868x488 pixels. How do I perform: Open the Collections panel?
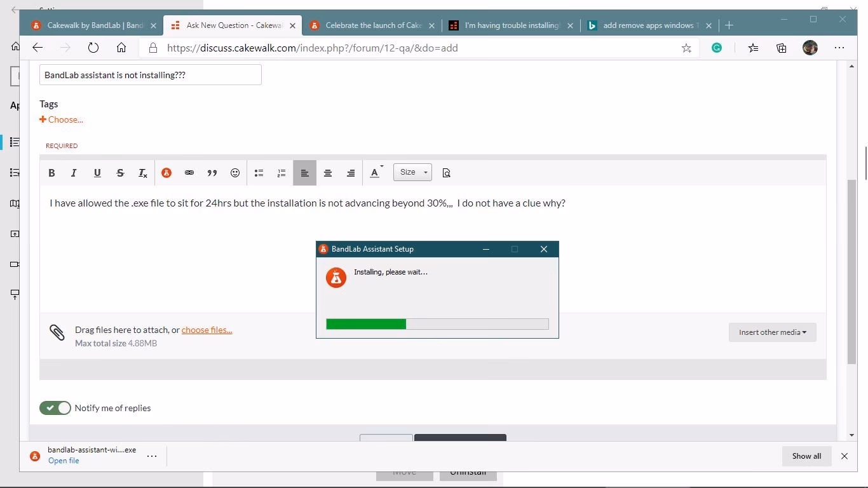click(782, 48)
